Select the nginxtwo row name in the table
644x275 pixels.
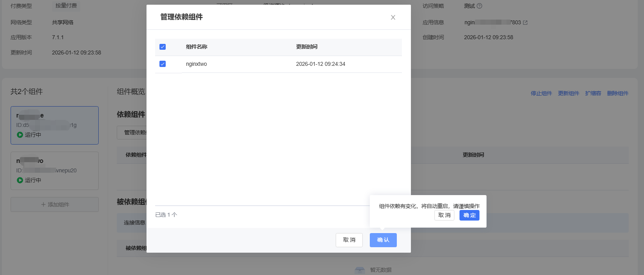[196, 64]
